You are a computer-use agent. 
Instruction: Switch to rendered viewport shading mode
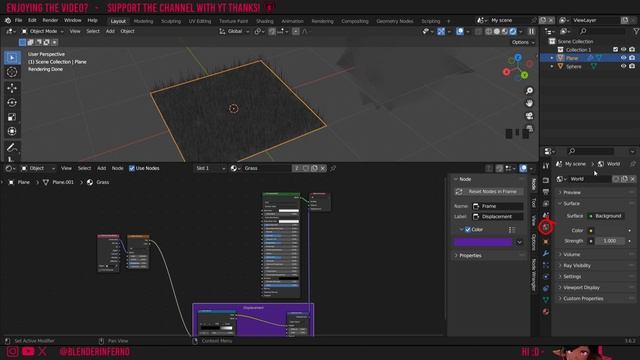(x=513, y=31)
